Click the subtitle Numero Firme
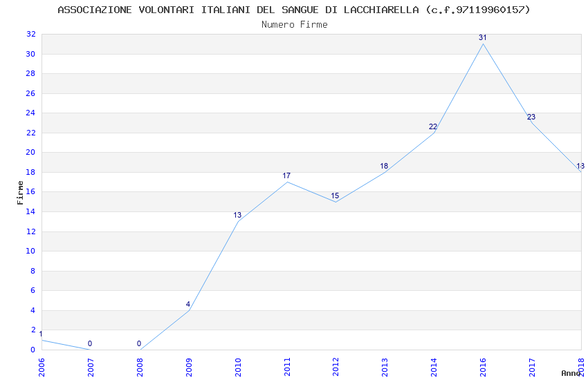Screen dimensions: 588x380 [295, 25]
